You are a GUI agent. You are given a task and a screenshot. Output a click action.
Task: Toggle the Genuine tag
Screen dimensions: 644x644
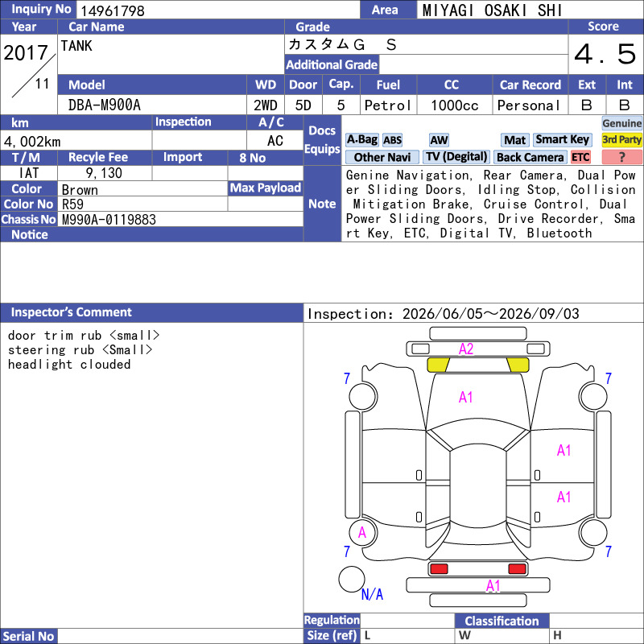coord(621,123)
